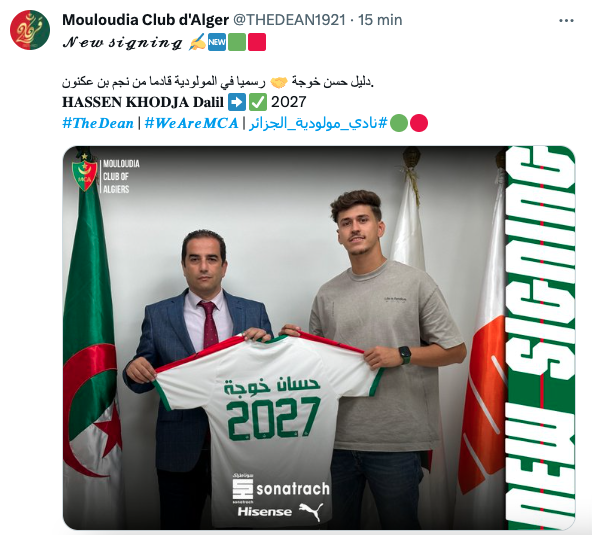The width and height of the screenshot is (592, 535).
Task: Click the green check mark emoji
Action: [258, 102]
